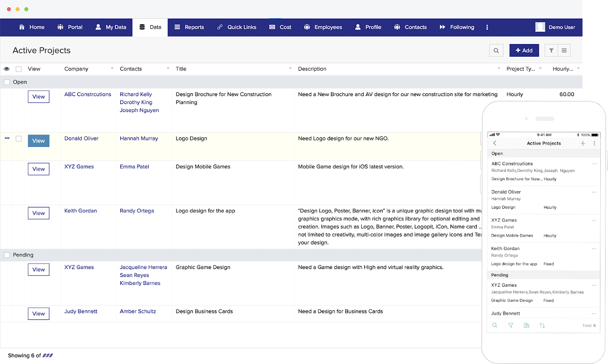Open the Contacts tab in navbar
The height and width of the screenshot is (364, 608).
[x=410, y=27]
